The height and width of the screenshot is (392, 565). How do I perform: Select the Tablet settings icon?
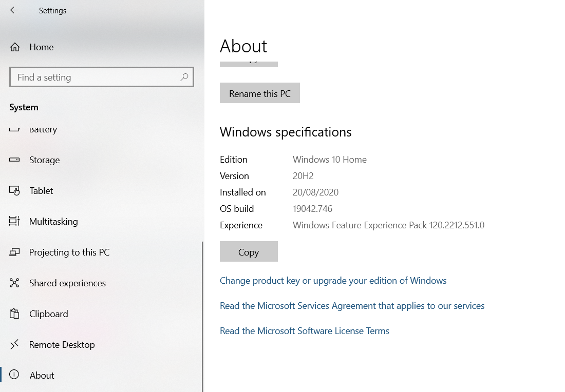pyautogui.click(x=14, y=190)
